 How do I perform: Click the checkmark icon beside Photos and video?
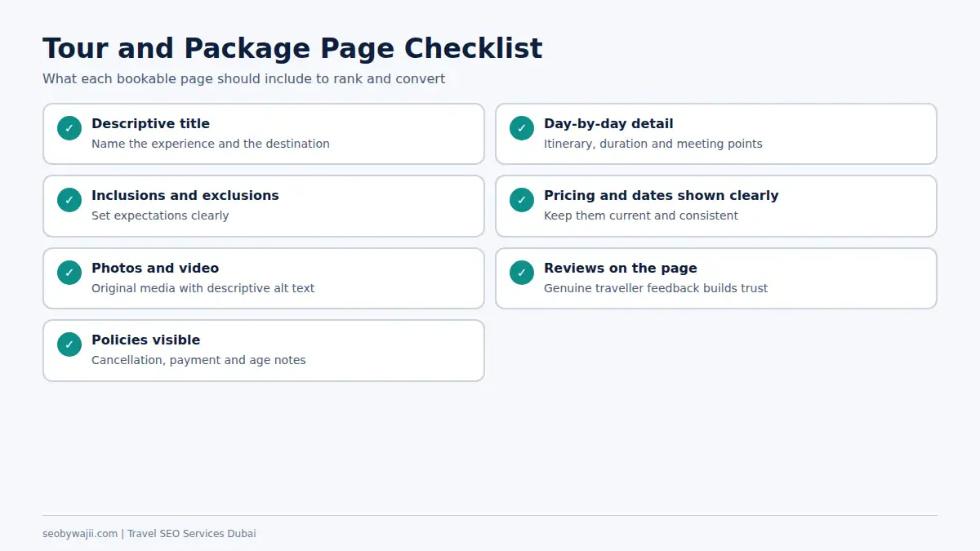[69, 273]
